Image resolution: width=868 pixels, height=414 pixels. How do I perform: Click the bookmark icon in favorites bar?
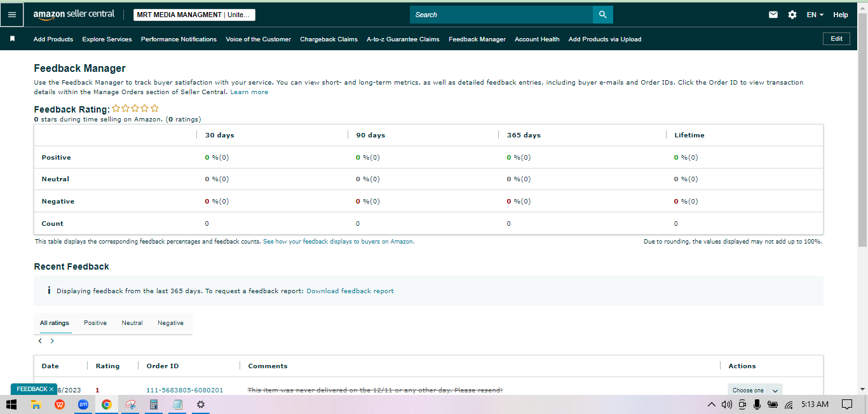12,39
